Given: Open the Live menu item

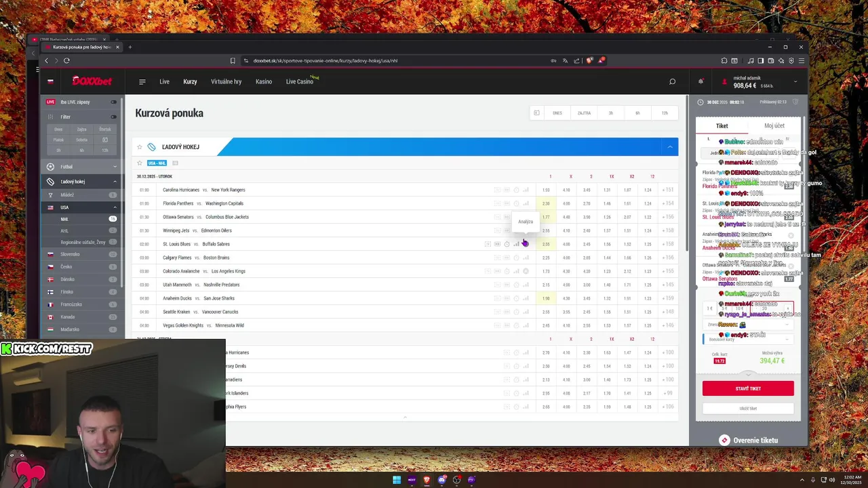Looking at the screenshot, I should click(x=164, y=82).
